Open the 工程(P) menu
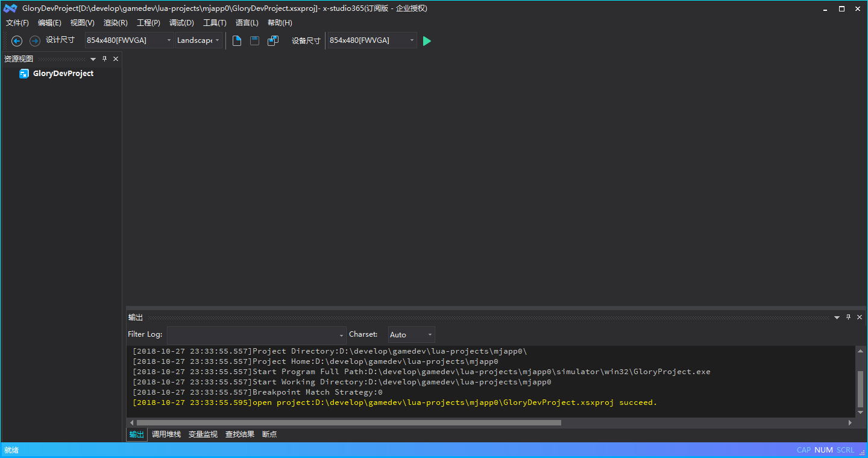 tap(148, 23)
